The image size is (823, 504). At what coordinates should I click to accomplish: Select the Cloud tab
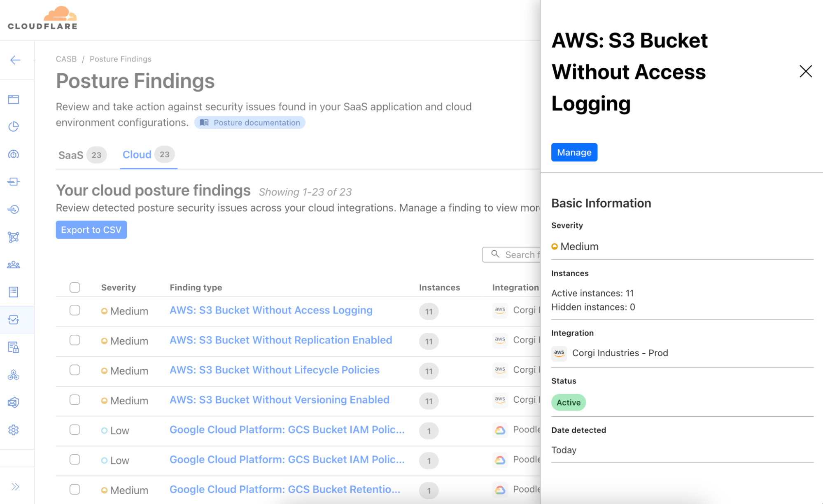138,155
